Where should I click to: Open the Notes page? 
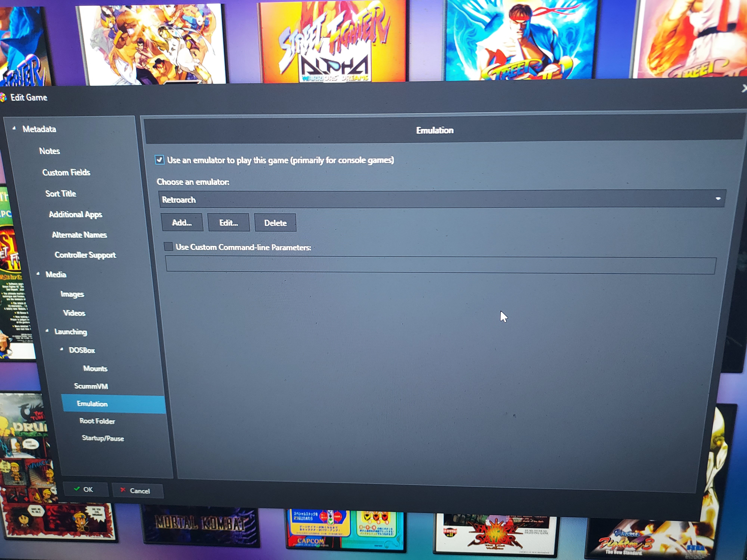pyautogui.click(x=50, y=151)
